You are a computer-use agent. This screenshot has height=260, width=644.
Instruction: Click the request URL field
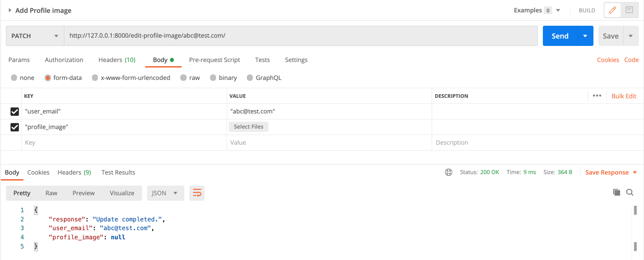tap(301, 36)
